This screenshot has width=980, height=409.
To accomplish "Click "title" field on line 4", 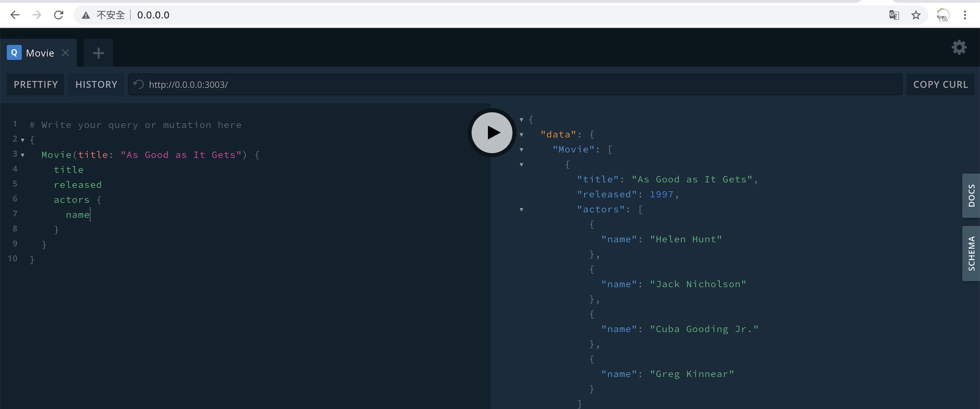I will 69,170.
